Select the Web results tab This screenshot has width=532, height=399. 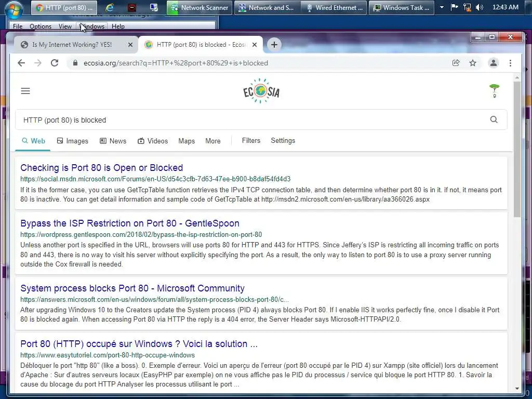pos(33,141)
